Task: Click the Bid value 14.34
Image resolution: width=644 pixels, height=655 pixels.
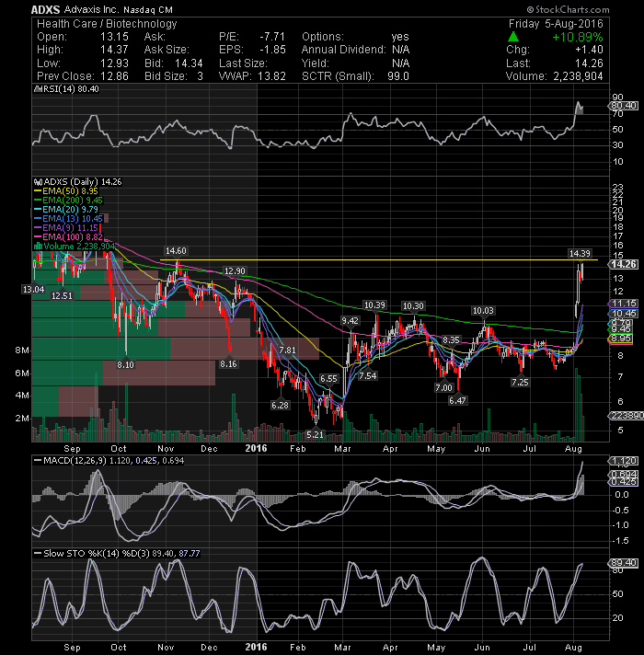Action: coord(189,63)
